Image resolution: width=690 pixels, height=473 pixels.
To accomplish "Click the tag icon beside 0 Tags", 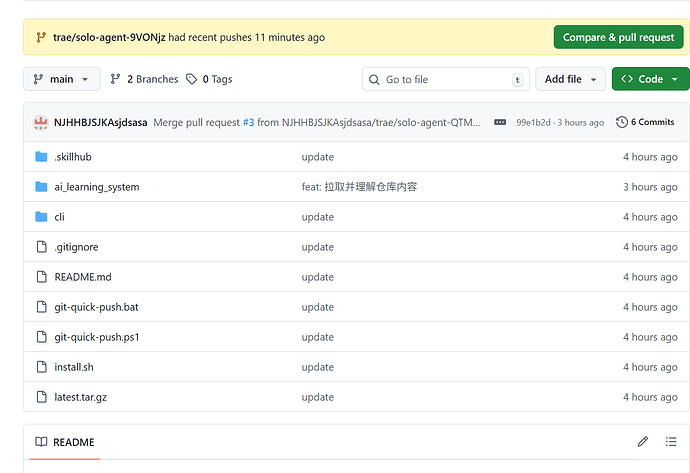I will pos(191,79).
